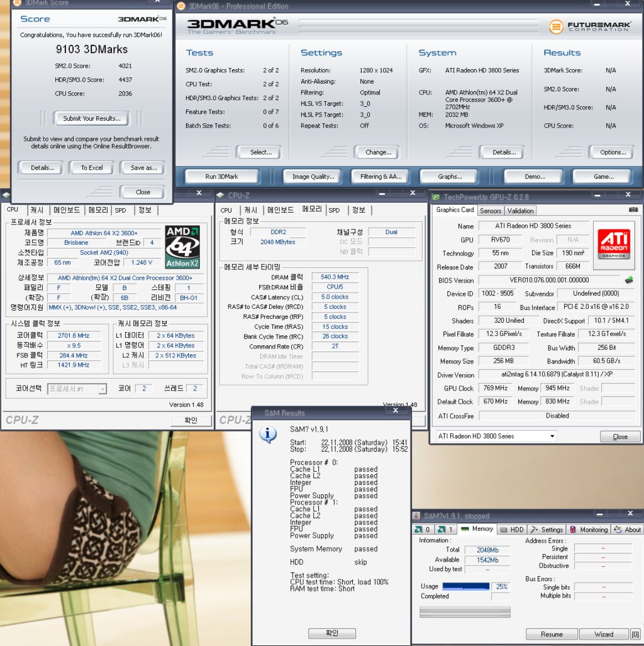
Task: Export score with To Excel button
Action: (x=91, y=168)
